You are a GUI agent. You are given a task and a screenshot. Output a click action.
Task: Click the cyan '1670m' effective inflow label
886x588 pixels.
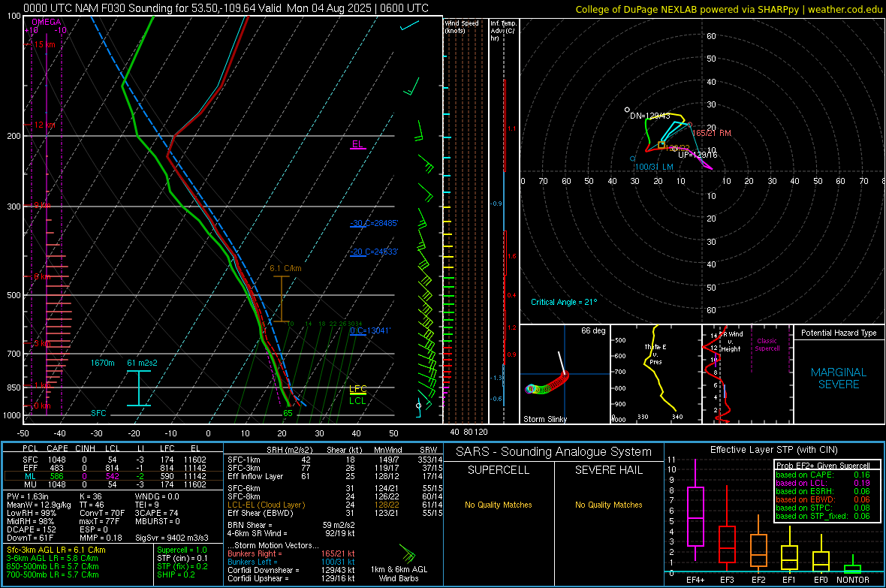point(102,363)
